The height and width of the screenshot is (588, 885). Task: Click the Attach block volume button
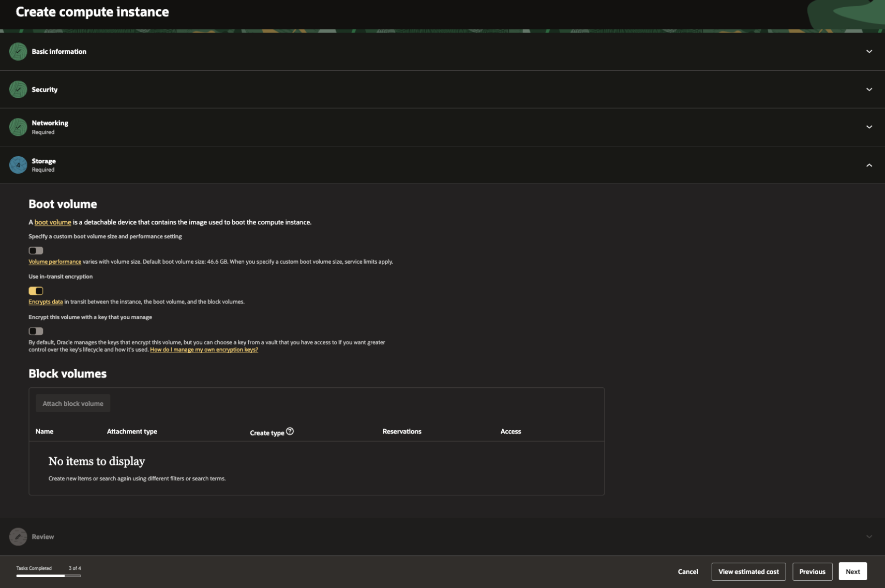[x=73, y=403]
